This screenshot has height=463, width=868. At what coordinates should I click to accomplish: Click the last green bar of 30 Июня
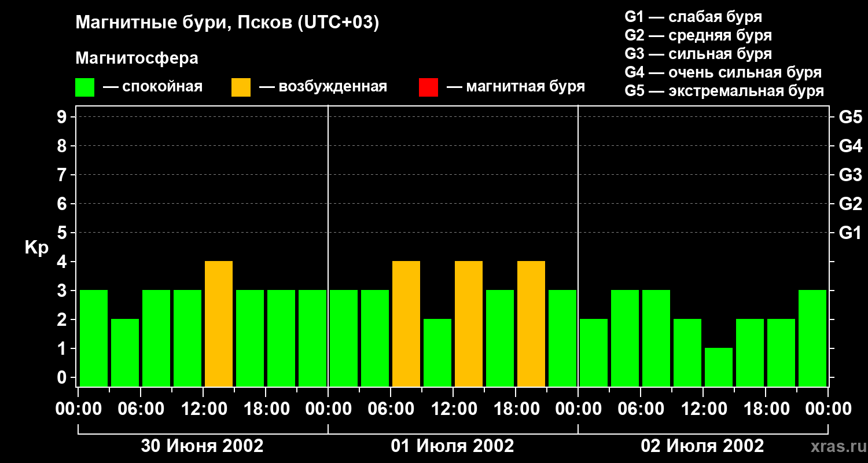click(x=312, y=338)
